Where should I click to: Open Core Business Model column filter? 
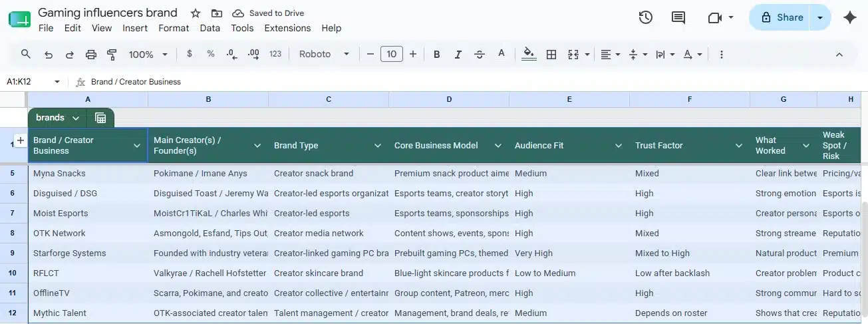coord(498,146)
